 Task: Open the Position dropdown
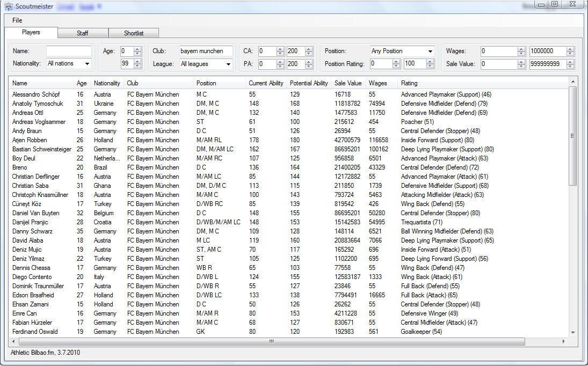point(402,51)
